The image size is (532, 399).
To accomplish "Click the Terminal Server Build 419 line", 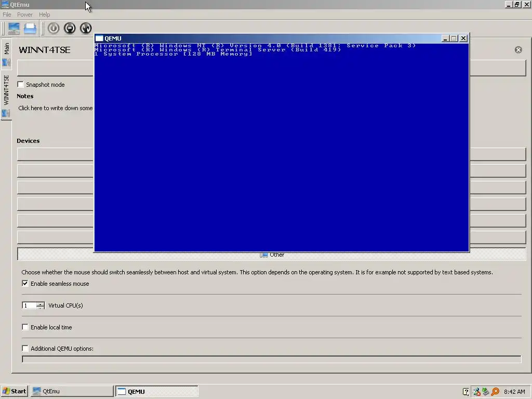I will pos(218,49).
